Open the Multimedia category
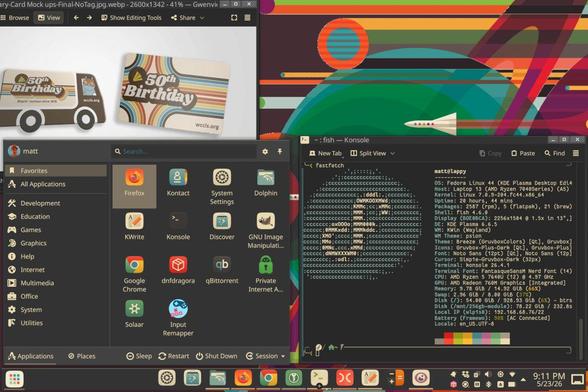This screenshot has height=392, width=588. (56, 283)
